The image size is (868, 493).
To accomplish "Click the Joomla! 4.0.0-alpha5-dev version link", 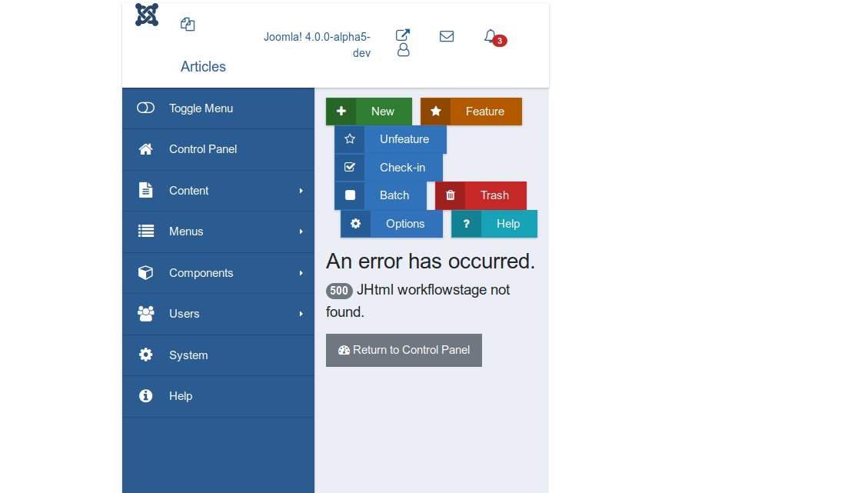I will click(317, 45).
